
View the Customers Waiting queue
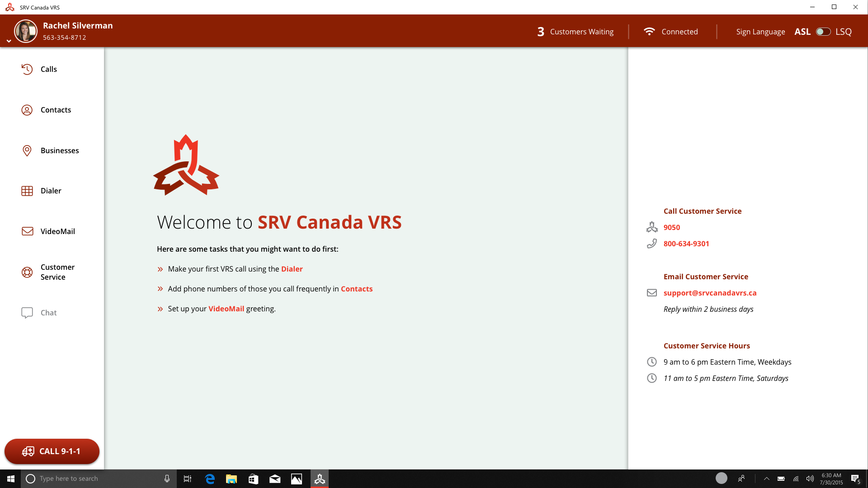point(576,32)
